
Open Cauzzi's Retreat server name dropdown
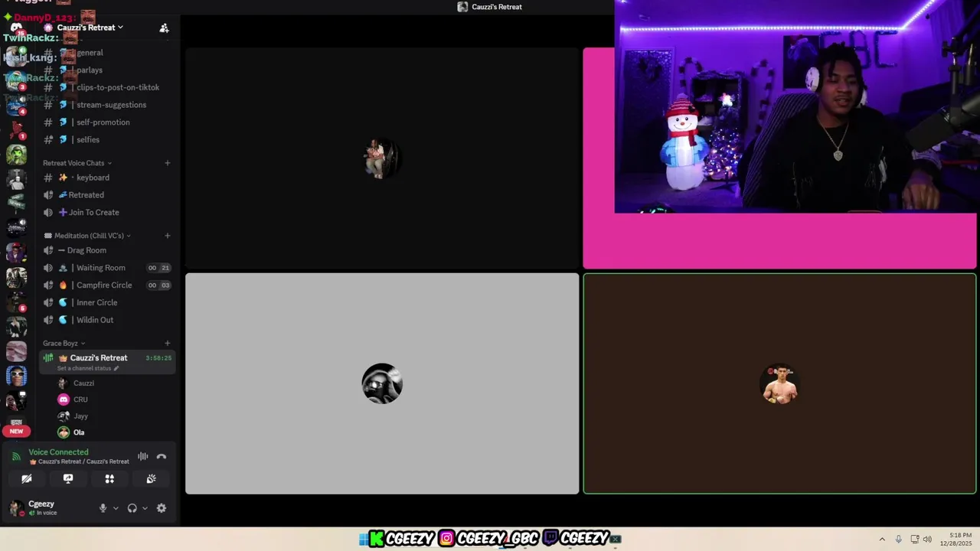point(90,28)
